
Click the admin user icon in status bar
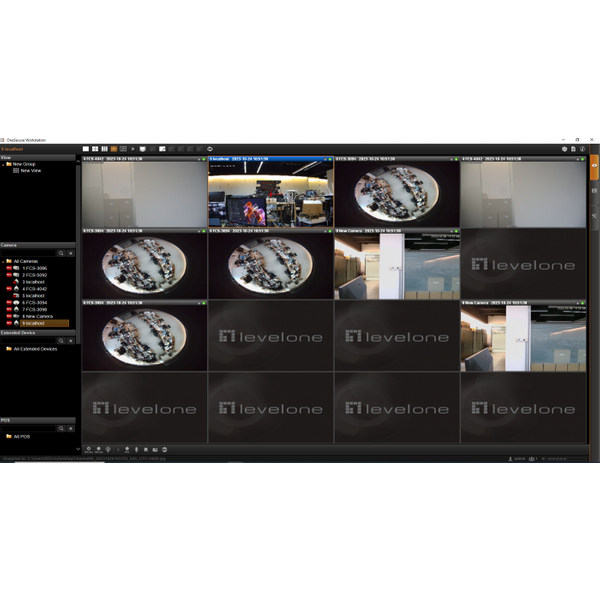510,458
